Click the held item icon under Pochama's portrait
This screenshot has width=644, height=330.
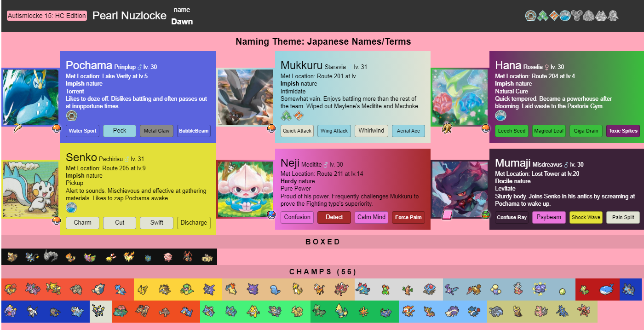[x=17, y=128]
